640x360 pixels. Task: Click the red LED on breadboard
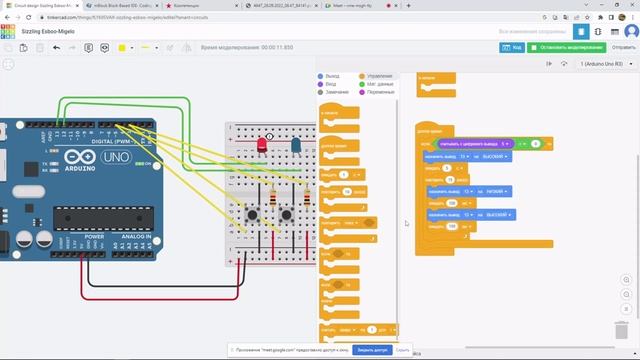pyautogui.click(x=262, y=146)
